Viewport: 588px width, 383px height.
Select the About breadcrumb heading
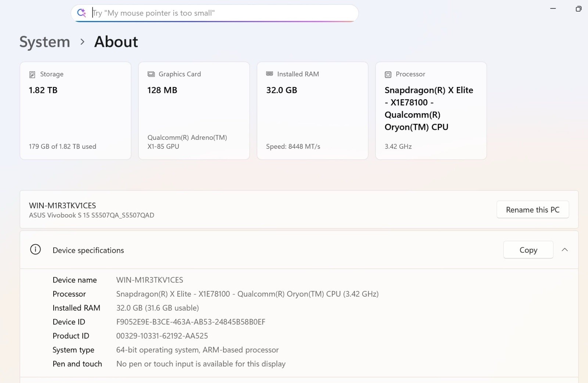[x=116, y=42]
